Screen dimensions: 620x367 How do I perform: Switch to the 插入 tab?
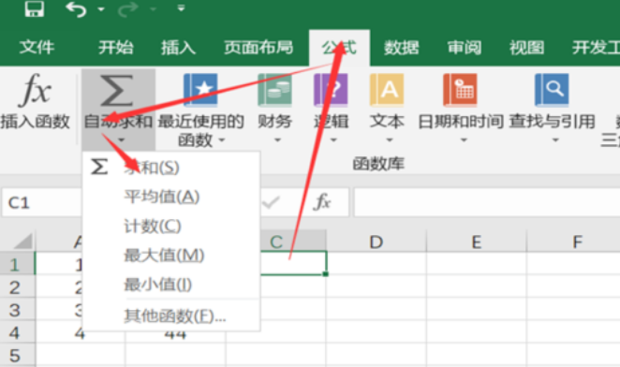coord(178,47)
